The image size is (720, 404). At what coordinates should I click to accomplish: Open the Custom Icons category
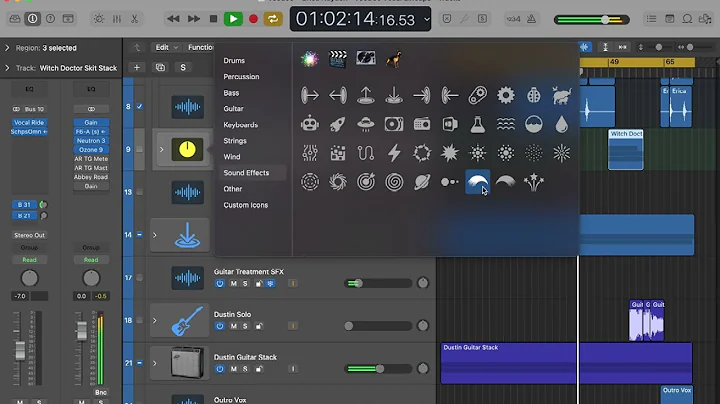point(246,205)
